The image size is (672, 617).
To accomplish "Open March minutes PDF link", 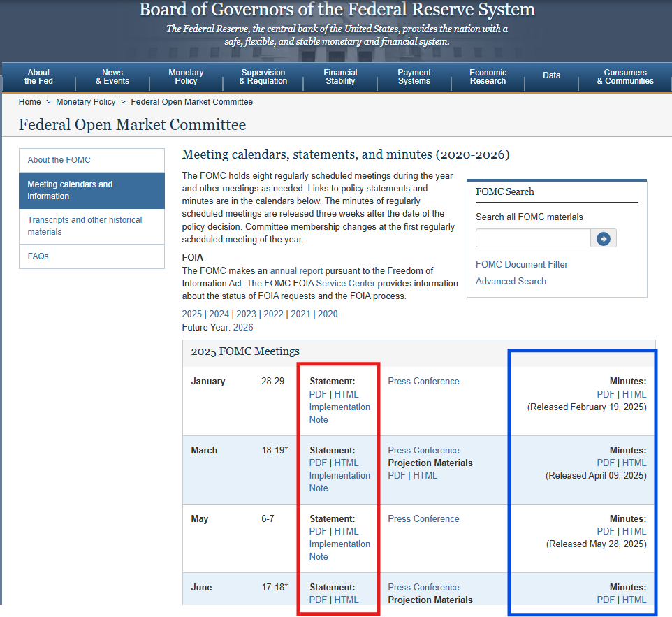I will (x=606, y=463).
